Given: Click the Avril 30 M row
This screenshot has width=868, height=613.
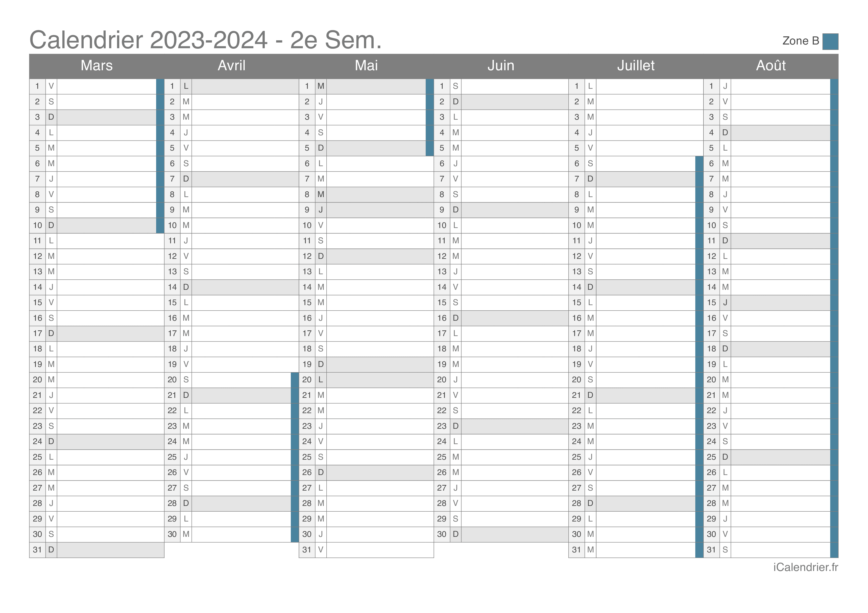Looking at the screenshot, I should (x=231, y=534).
